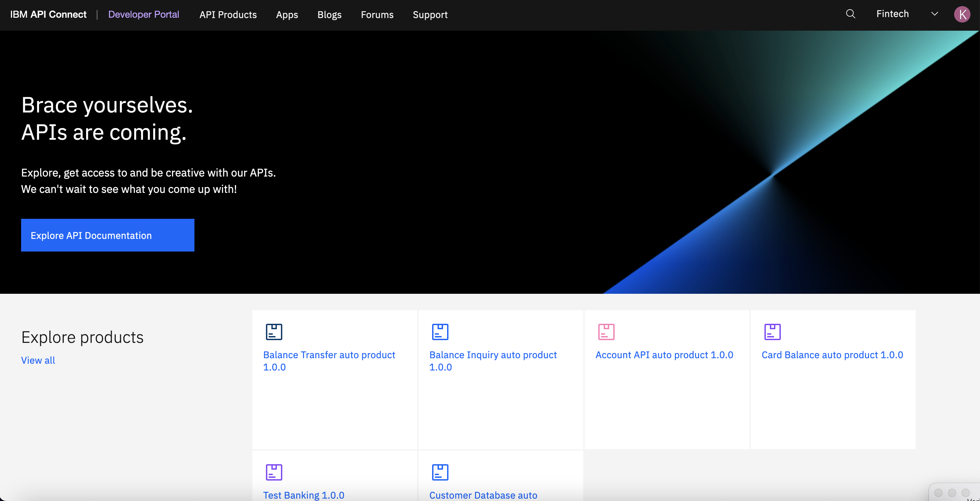The height and width of the screenshot is (501, 980).
Task: Click the Developer Portal home link
Action: tap(143, 14)
